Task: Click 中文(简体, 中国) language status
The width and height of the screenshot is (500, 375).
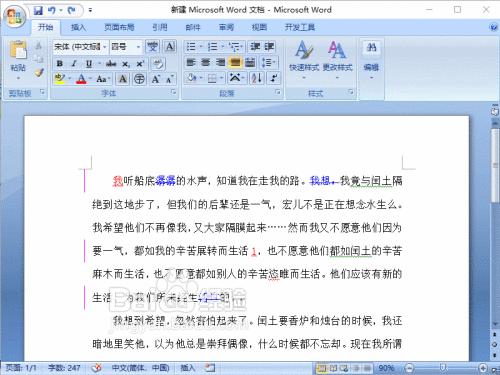Action: tap(140, 368)
